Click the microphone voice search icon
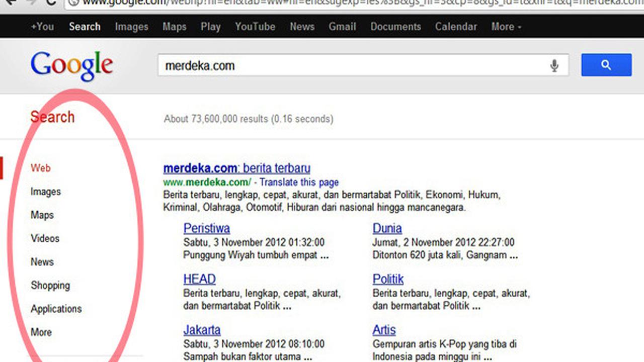 [x=554, y=65]
